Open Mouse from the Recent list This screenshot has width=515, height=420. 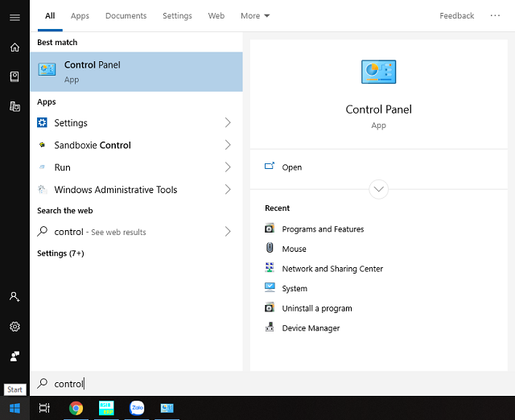[294, 249]
